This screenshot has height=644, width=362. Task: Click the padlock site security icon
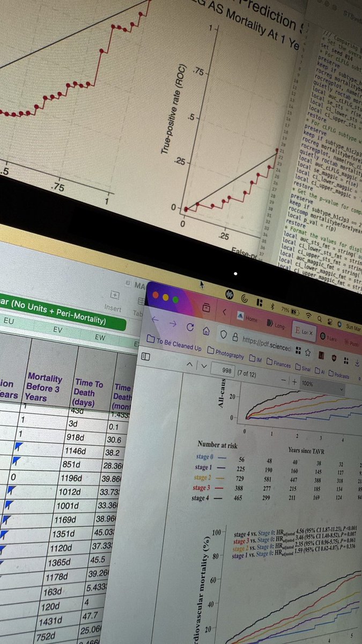234,336
